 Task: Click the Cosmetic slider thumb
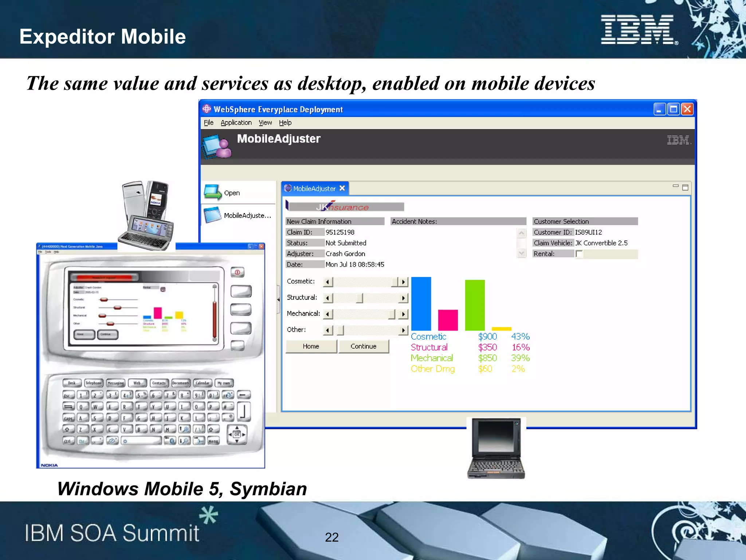click(395, 282)
